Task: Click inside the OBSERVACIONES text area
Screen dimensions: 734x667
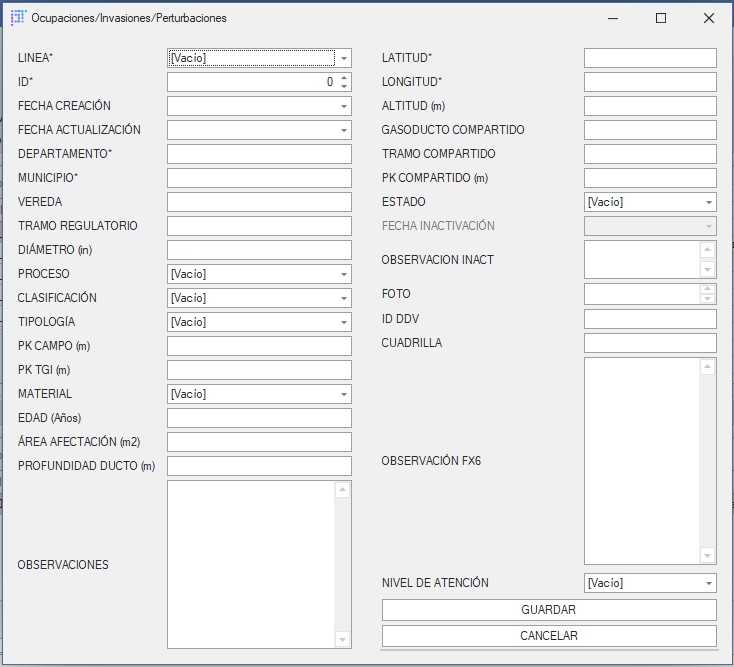Action: tap(251, 564)
